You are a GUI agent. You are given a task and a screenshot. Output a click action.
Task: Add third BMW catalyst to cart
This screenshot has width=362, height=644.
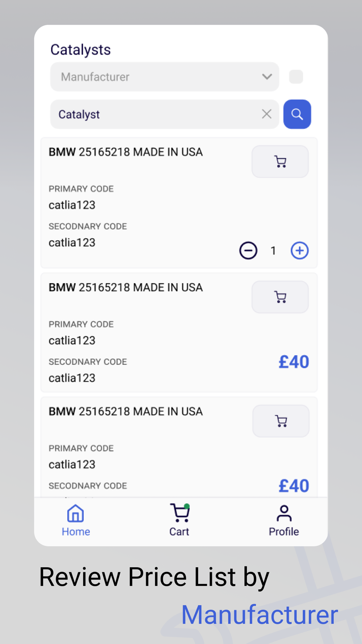coord(281,421)
